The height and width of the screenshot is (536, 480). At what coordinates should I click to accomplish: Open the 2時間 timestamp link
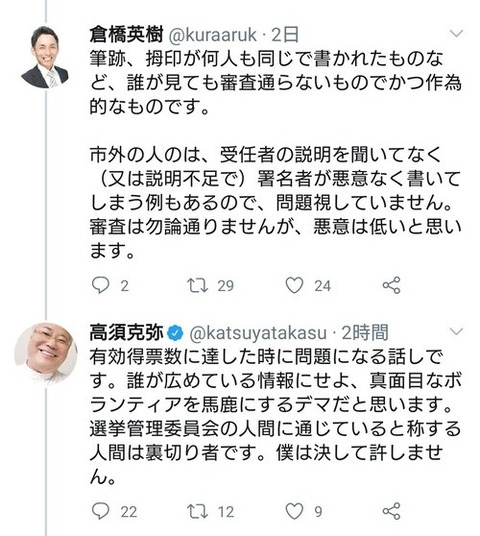pyautogui.click(x=365, y=333)
